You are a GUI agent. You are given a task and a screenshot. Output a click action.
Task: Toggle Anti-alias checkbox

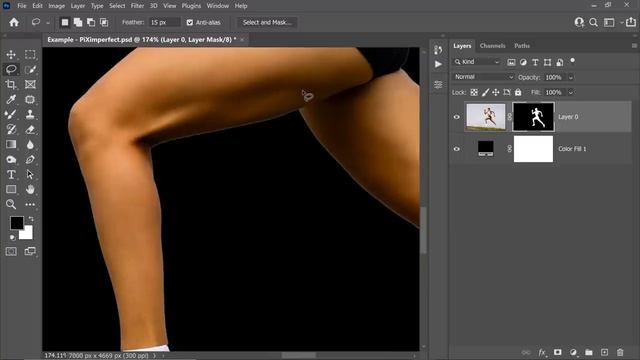tap(190, 22)
